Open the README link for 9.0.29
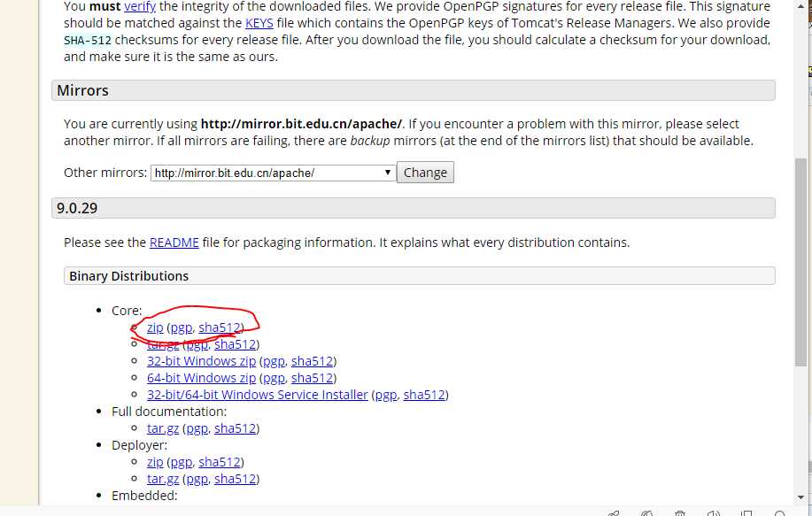Screen dimensions: 812x516 (174, 243)
